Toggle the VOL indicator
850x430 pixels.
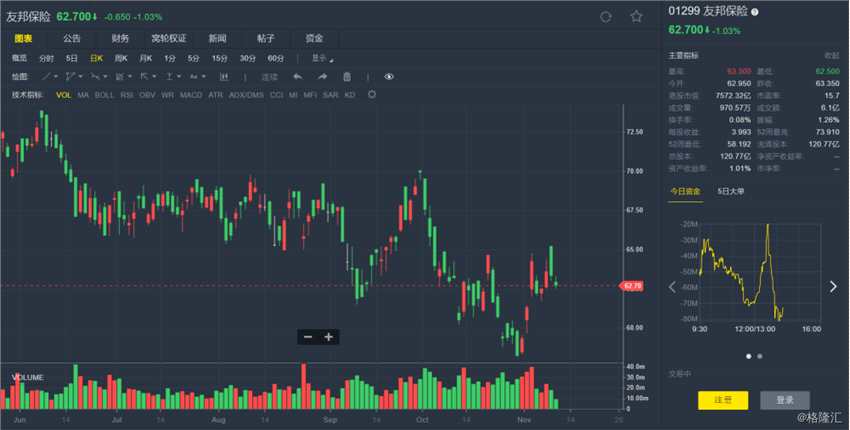coord(63,95)
